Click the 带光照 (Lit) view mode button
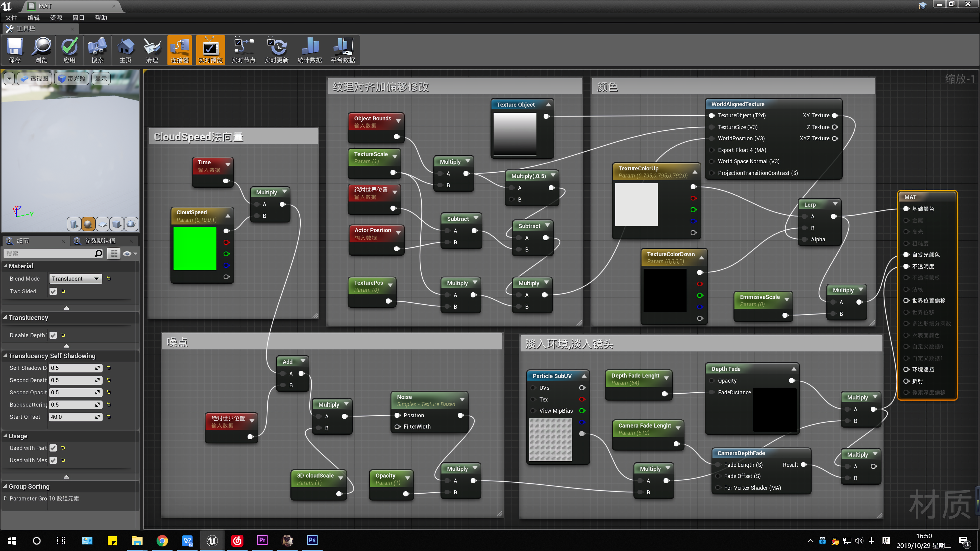The image size is (980, 551). pos(72,79)
